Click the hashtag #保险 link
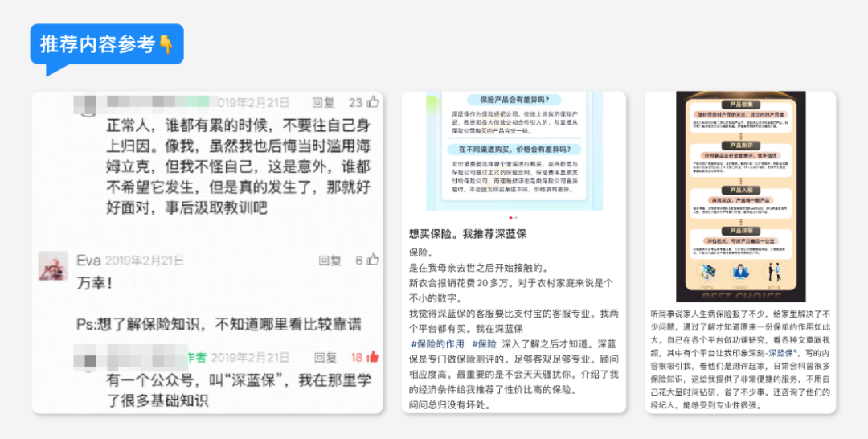Viewport: 868px width, 439px height. coord(485,344)
